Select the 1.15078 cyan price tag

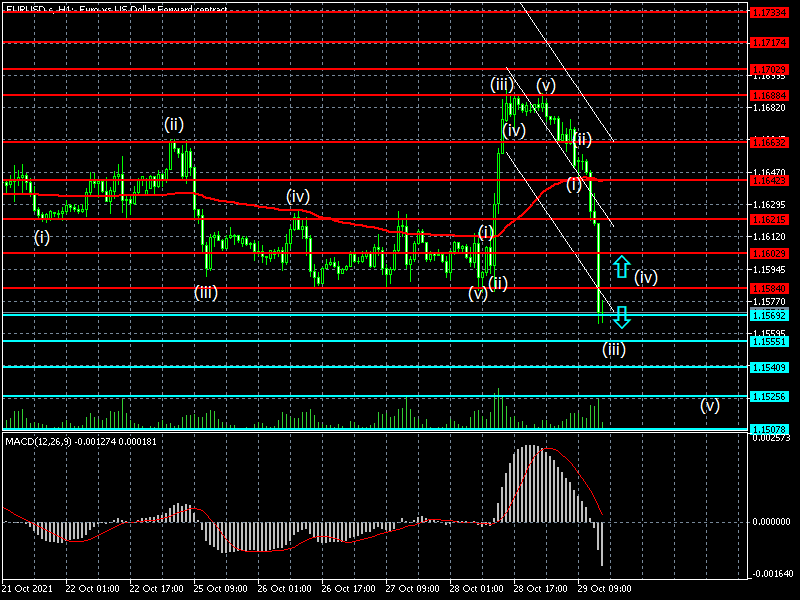769,429
